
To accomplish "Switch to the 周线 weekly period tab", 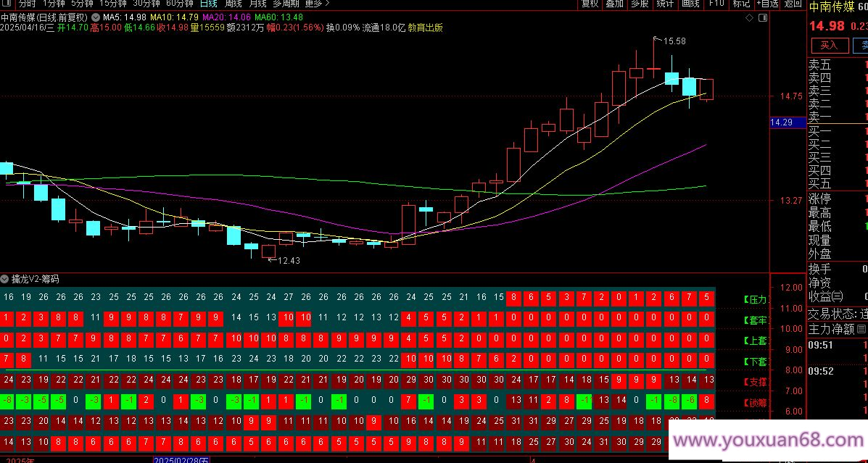I will (x=233, y=4).
